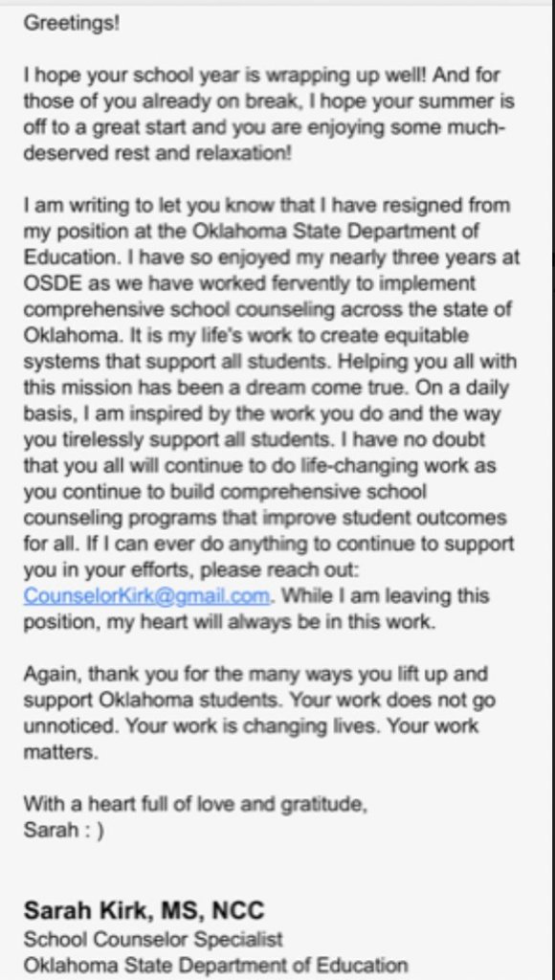Image resolution: width=555 pixels, height=980 pixels.
Task: Click the "systems that support all students" line
Action: point(270,362)
